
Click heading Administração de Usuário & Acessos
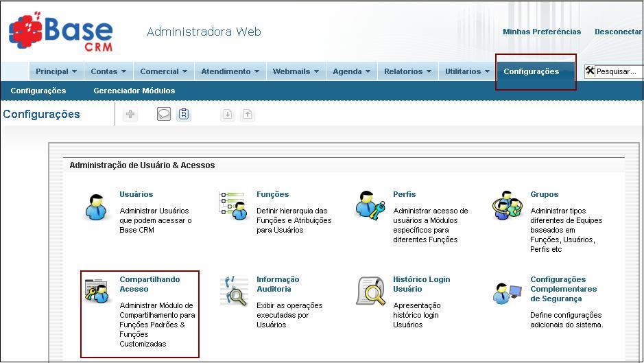tap(142, 165)
